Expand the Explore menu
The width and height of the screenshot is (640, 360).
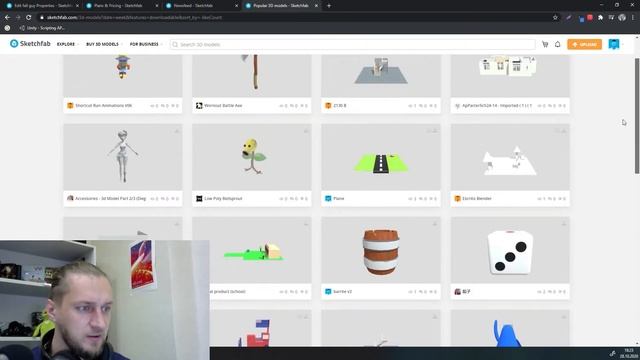68,44
